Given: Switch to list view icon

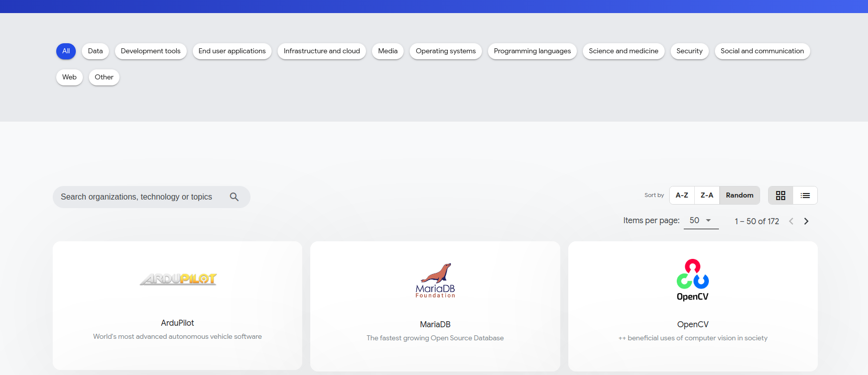Looking at the screenshot, I should (x=805, y=196).
